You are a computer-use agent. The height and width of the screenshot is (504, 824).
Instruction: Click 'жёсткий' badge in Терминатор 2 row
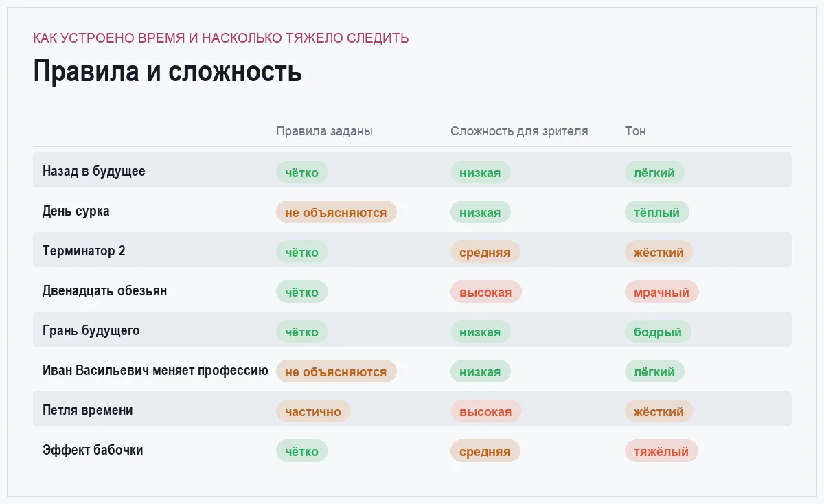click(x=659, y=252)
